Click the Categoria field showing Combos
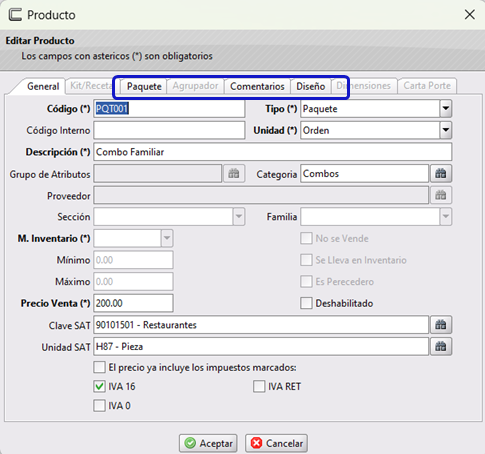The width and height of the screenshot is (485, 454). (x=364, y=174)
